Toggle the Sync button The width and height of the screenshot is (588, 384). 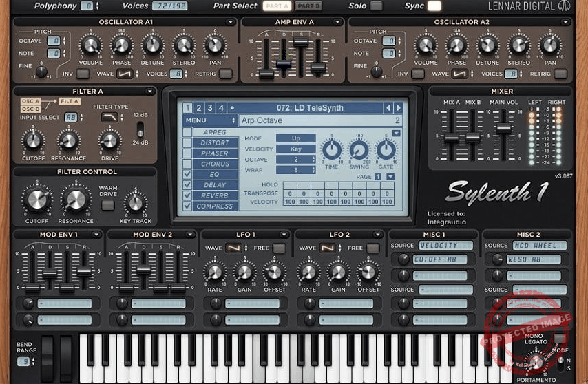pyautogui.click(x=434, y=6)
